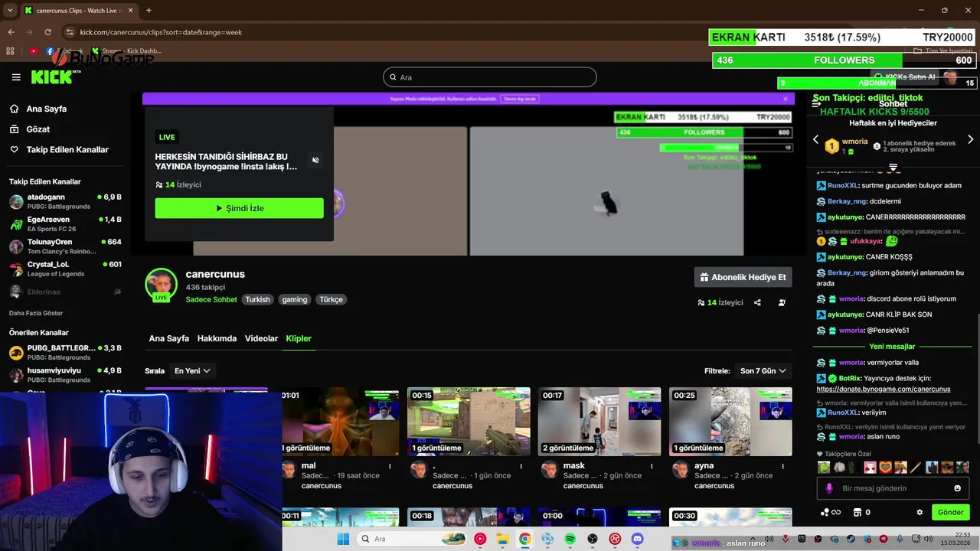Expand the weekly gifters leaderboard
Viewport: 980px width, 551px height.
893,167
